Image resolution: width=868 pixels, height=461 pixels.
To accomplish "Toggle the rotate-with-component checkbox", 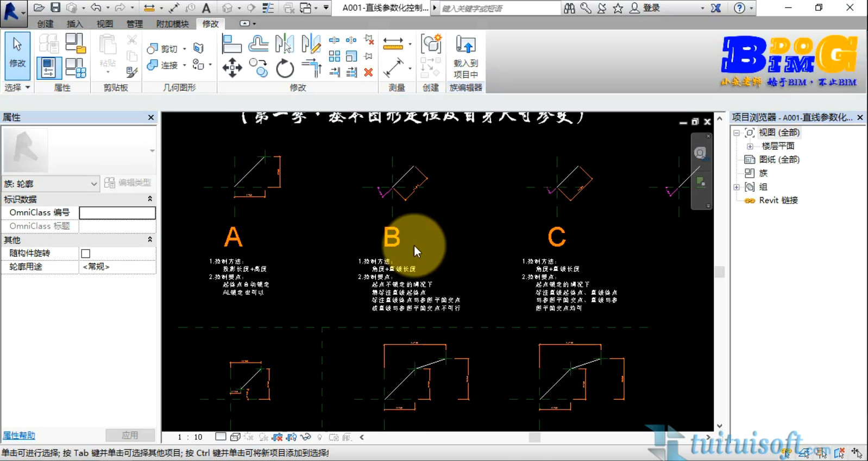I will pos(86,254).
